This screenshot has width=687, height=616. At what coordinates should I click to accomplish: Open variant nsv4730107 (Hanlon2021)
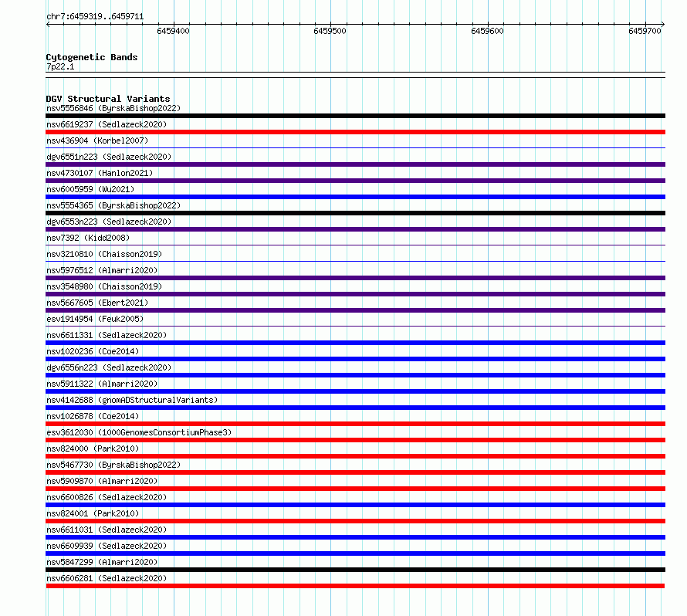click(100, 173)
